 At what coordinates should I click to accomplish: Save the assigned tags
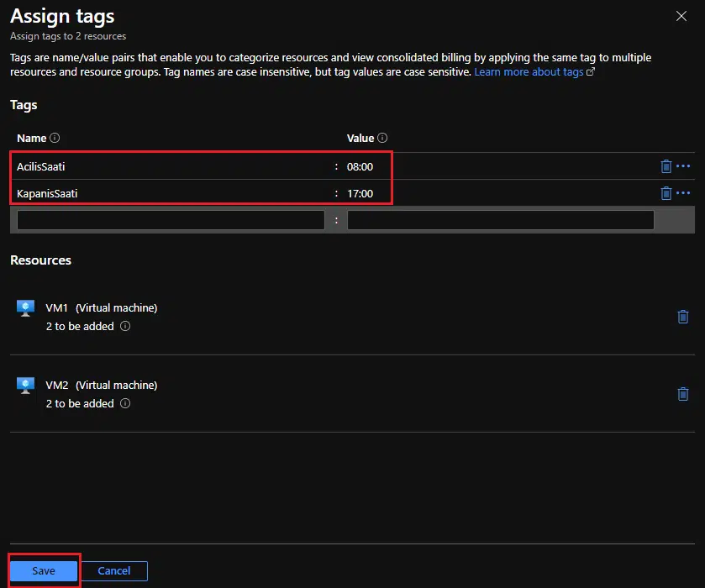[44, 571]
